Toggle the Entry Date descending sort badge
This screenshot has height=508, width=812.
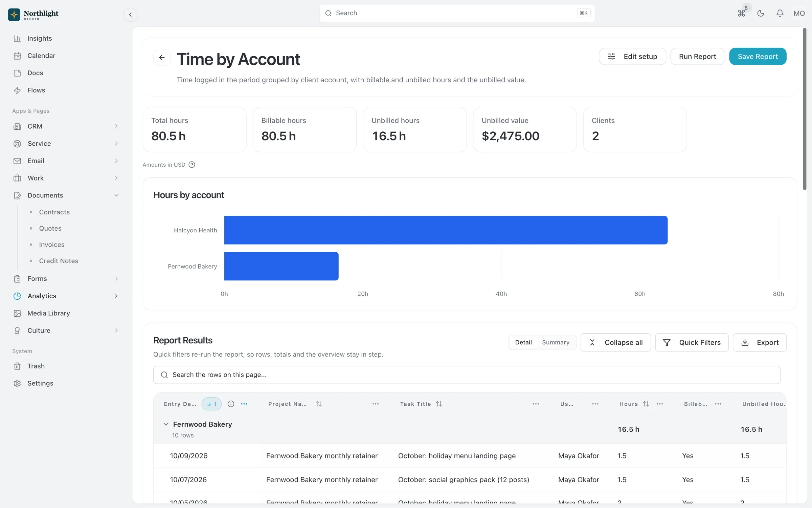pyautogui.click(x=211, y=404)
